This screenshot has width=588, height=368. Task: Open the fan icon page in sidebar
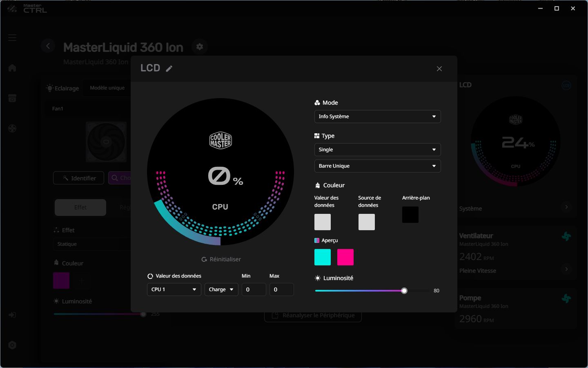pos(12,129)
